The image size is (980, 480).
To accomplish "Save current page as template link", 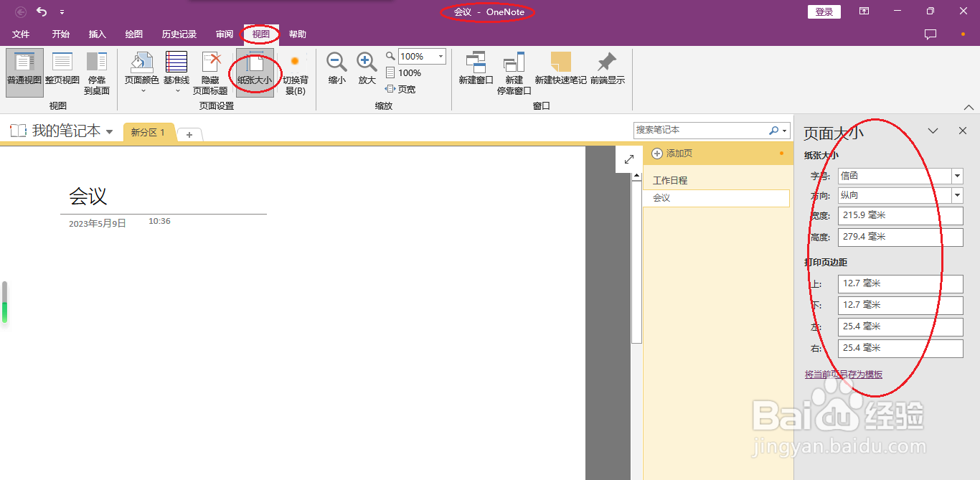I will pyautogui.click(x=844, y=375).
